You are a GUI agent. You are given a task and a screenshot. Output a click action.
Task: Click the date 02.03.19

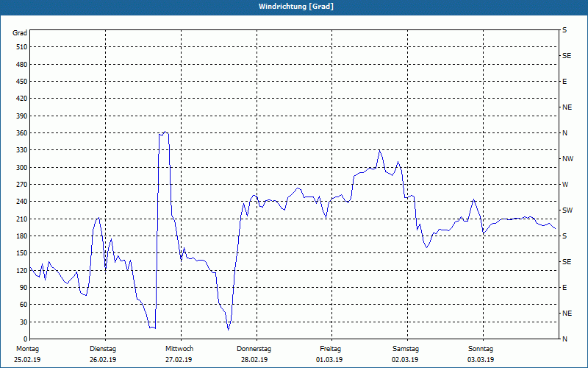405,360
